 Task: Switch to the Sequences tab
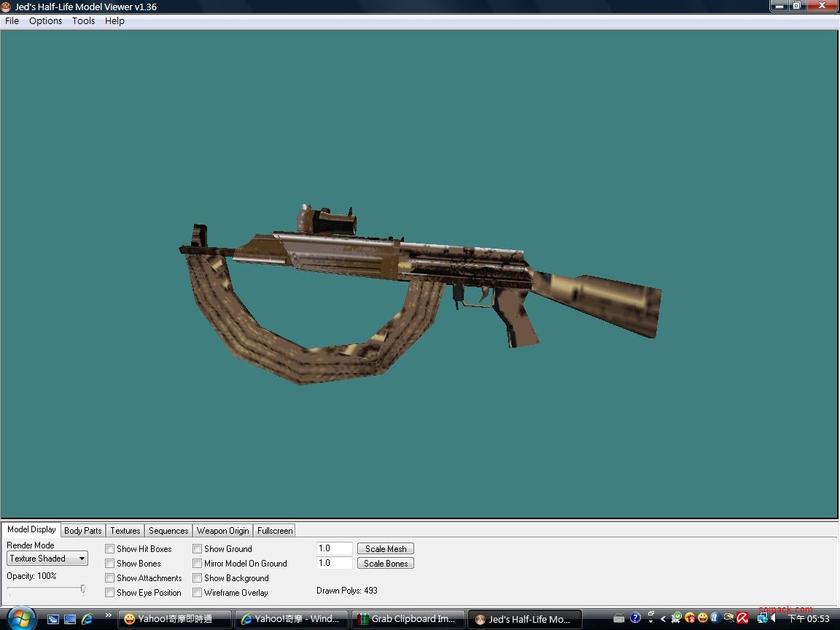point(168,531)
